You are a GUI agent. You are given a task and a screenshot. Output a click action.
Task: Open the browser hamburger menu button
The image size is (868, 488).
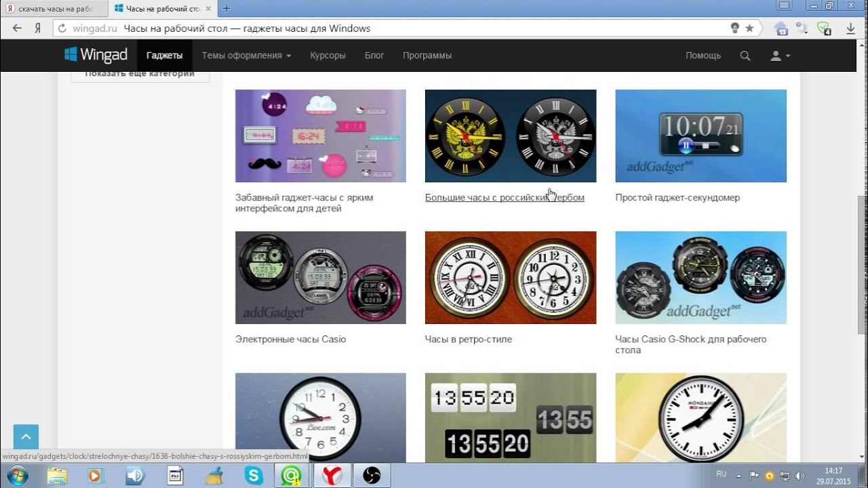coord(785,5)
